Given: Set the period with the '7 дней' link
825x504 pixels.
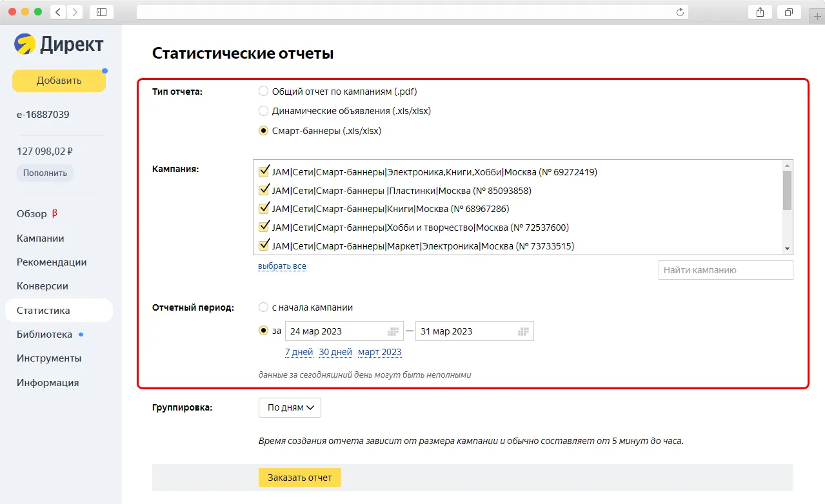Looking at the screenshot, I should coord(299,352).
